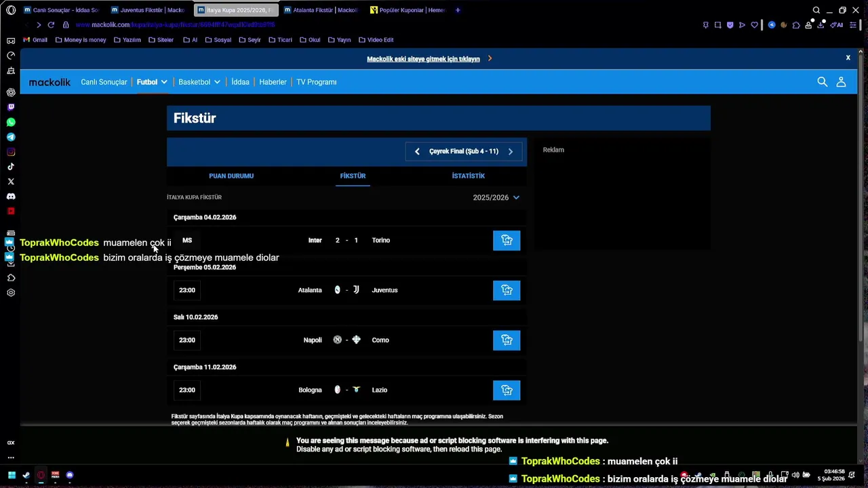Screen dimensions: 868x488
Task: Go to next round with right chevron
Action: pyautogui.click(x=511, y=151)
